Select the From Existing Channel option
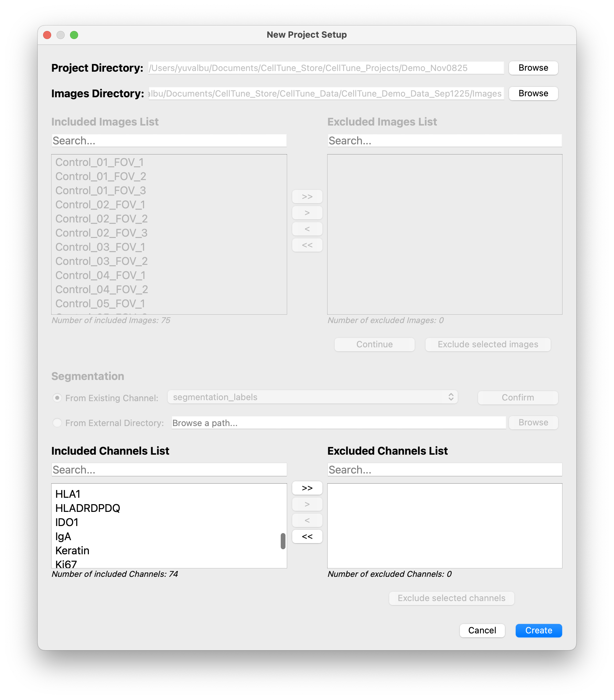The width and height of the screenshot is (614, 700). [57, 397]
